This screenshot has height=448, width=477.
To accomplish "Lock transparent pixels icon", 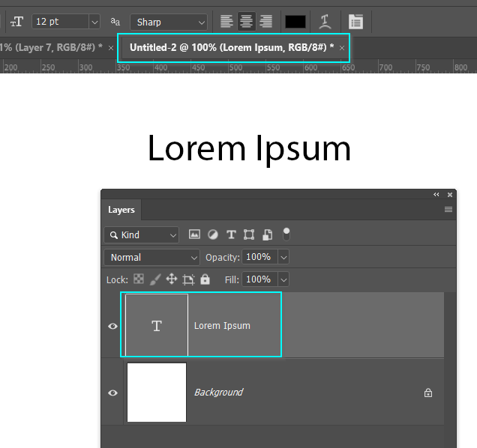I will 139,279.
